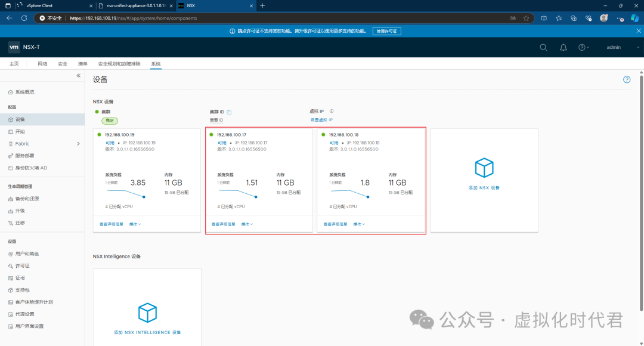This screenshot has width=644, height=346.
Task: Select 设备 in the sidebar
Action: click(x=42, y=119)
